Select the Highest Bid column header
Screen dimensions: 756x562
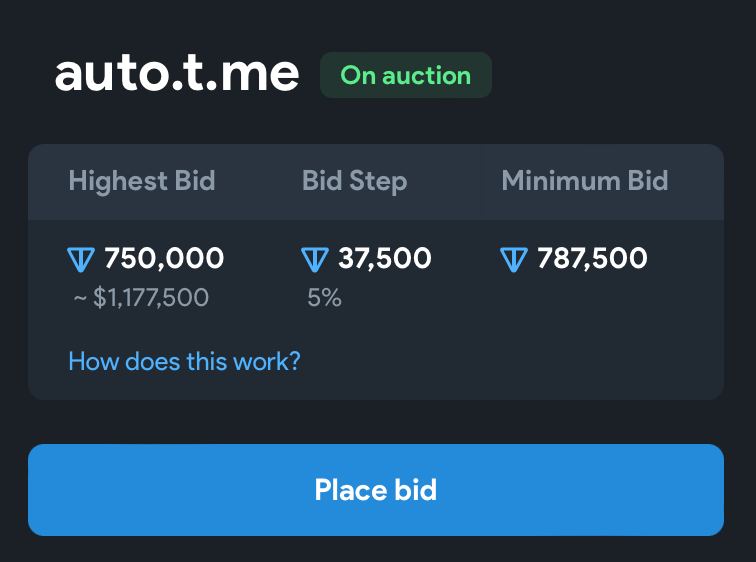[142, 181]
